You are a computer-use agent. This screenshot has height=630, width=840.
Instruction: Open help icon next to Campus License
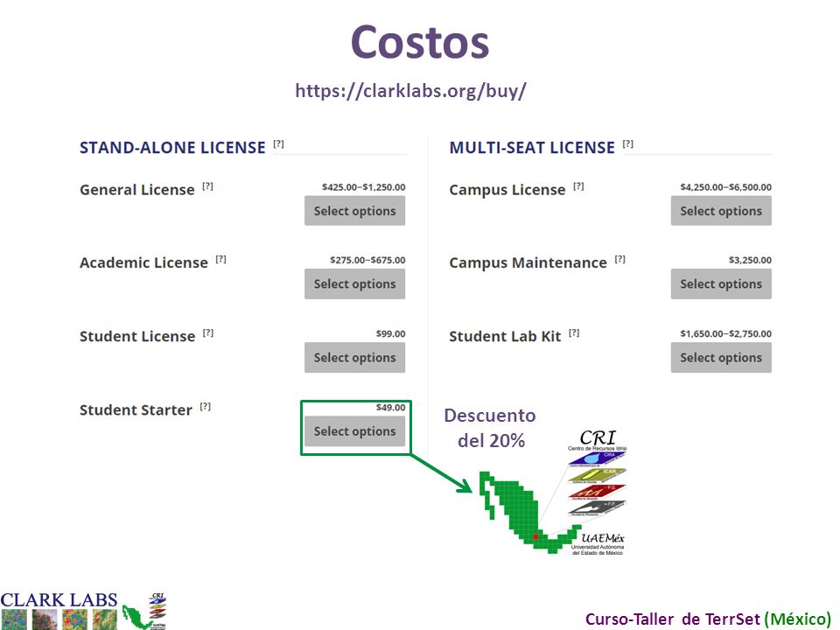click(578, 186)
